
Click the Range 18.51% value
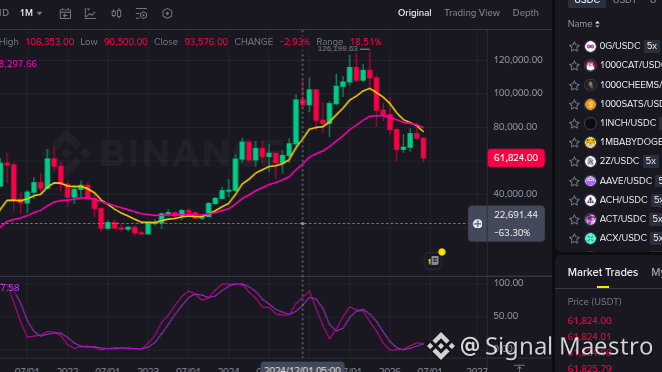[x=366, y=42]
